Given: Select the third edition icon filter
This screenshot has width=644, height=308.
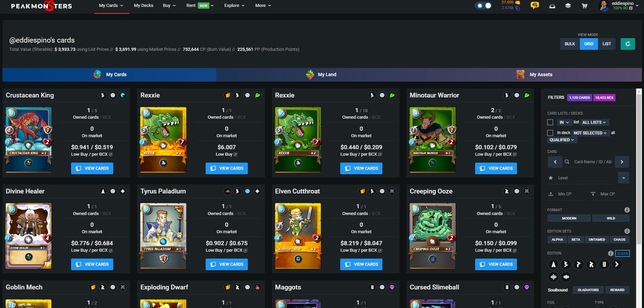Looking at the screenshot, I should pyautogui.click(x=579, y=264).
